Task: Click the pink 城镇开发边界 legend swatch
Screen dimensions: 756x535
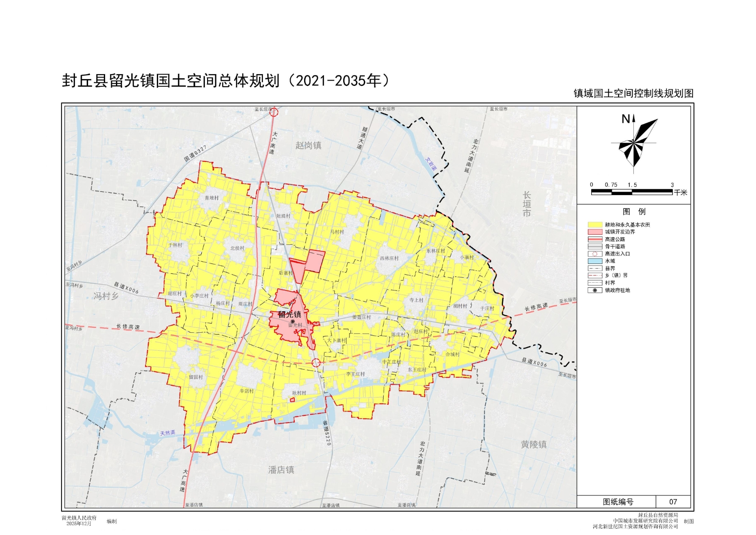Action: (595, 232)
